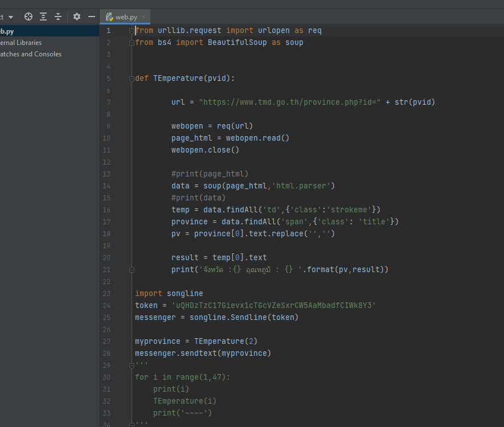504x427 pixels.
Task: Click the fold marker on line 2
Action: point(132,43)
